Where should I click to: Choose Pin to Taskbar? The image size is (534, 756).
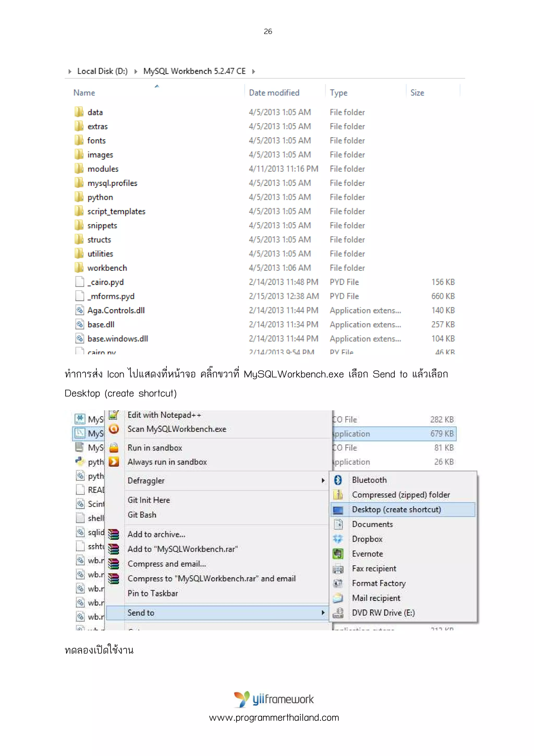153,593
